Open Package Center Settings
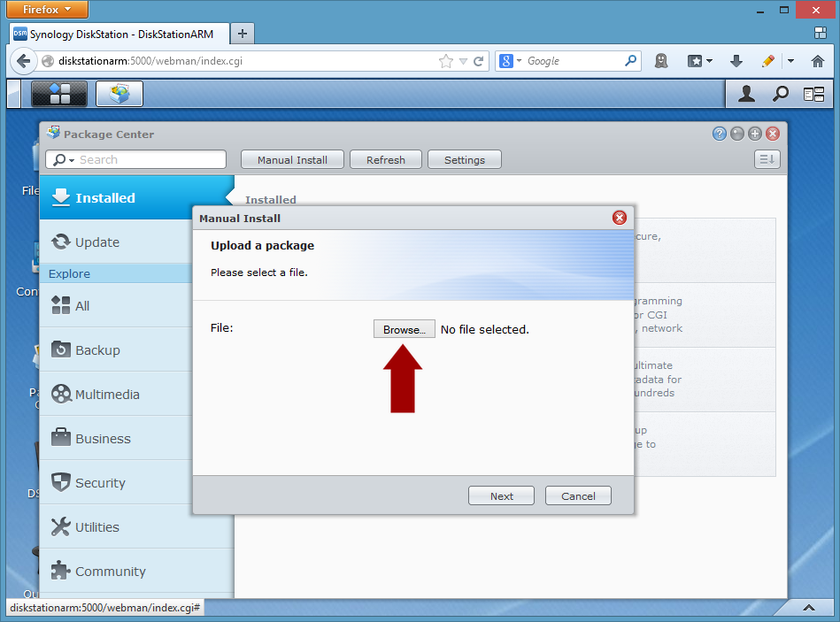The image size is (840, 622). [x=465, y=159]
